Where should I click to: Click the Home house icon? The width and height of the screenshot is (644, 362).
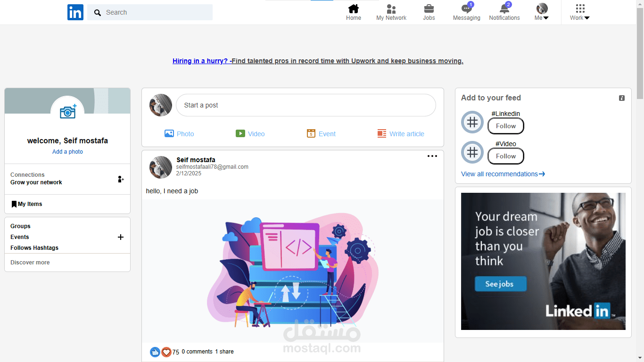(354, 8)
